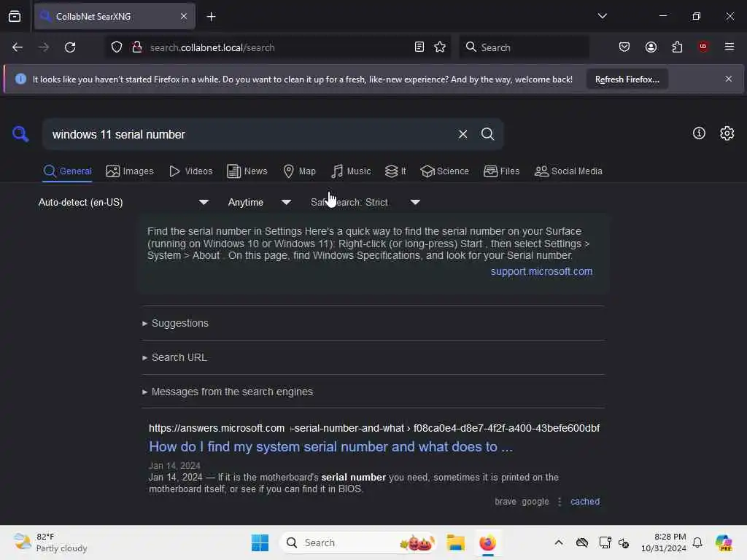Click the Windows taskbar Search box
Screen dimensions: 747x560
pyautogui.click(x=359, y=542)
